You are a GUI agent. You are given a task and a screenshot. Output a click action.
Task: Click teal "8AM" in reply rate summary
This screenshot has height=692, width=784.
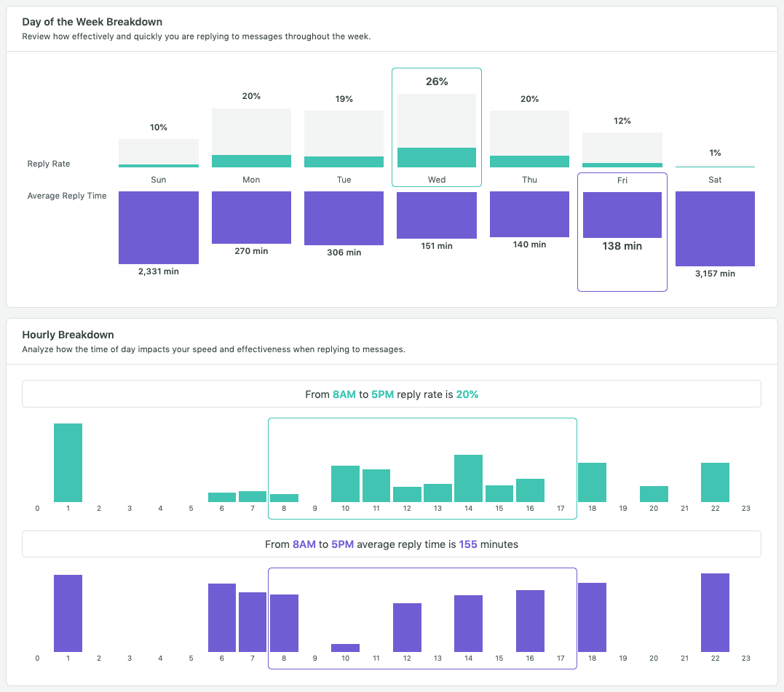coord(344,394)
